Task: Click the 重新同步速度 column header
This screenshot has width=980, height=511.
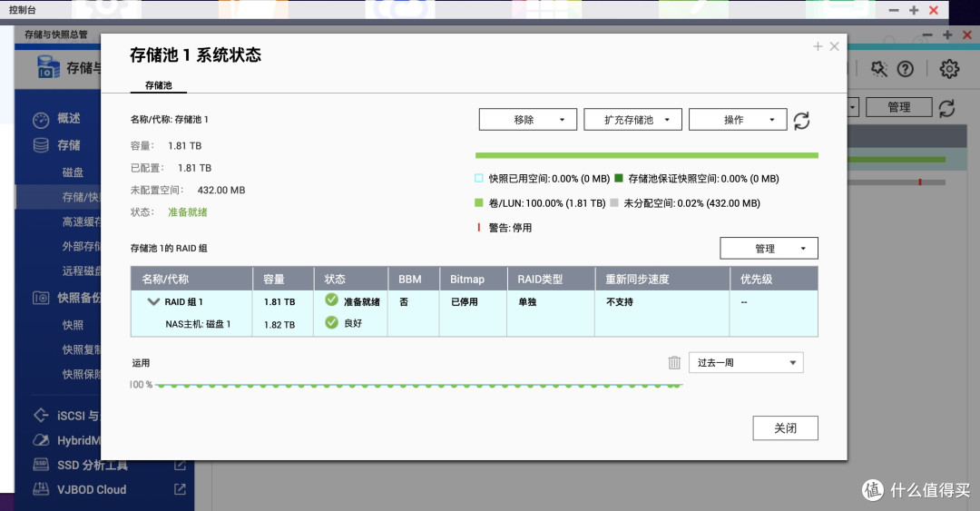Action: click(661, 279)
